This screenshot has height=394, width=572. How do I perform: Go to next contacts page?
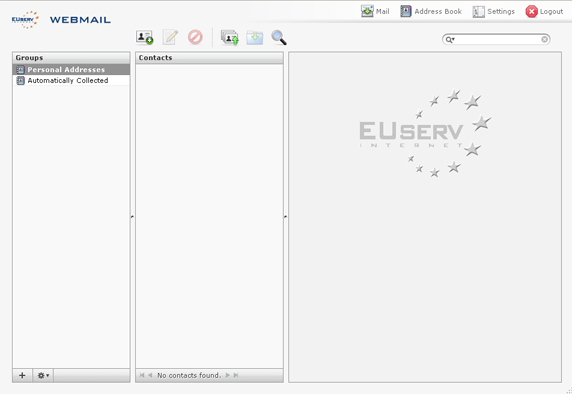click(228, 375)
